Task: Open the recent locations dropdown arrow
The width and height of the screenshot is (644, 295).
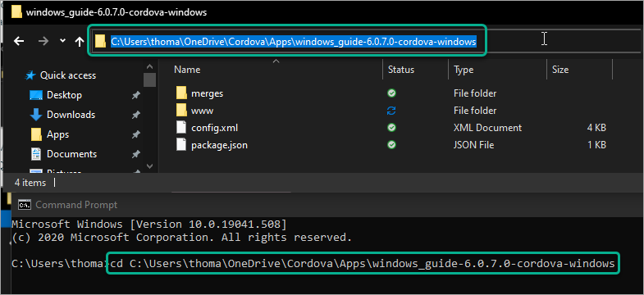Action: (x=62, y=41)
